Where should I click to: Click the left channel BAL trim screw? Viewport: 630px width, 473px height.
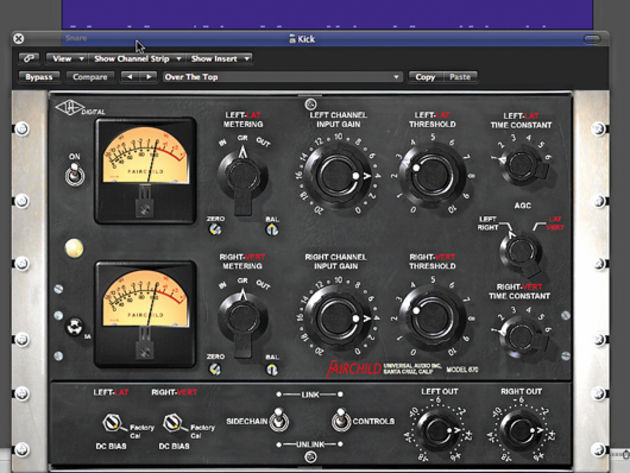272,230
